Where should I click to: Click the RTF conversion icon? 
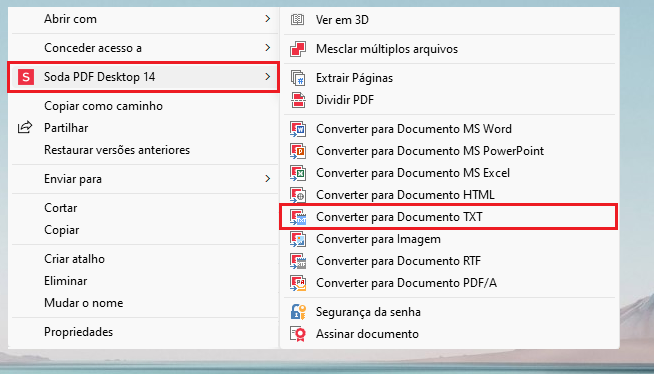point(298,261)
